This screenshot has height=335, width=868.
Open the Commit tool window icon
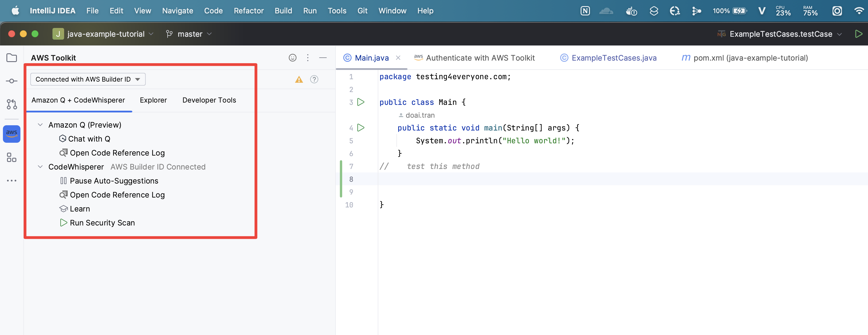pyautogui.click(x=11, y=81)
